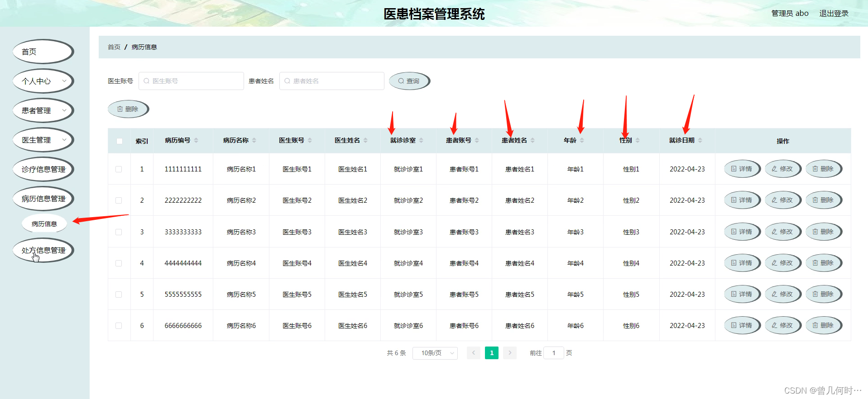This screenshot has height=399, width=868.
Task: Delete record 4444444444 row
Action: (x=824, y=263)
